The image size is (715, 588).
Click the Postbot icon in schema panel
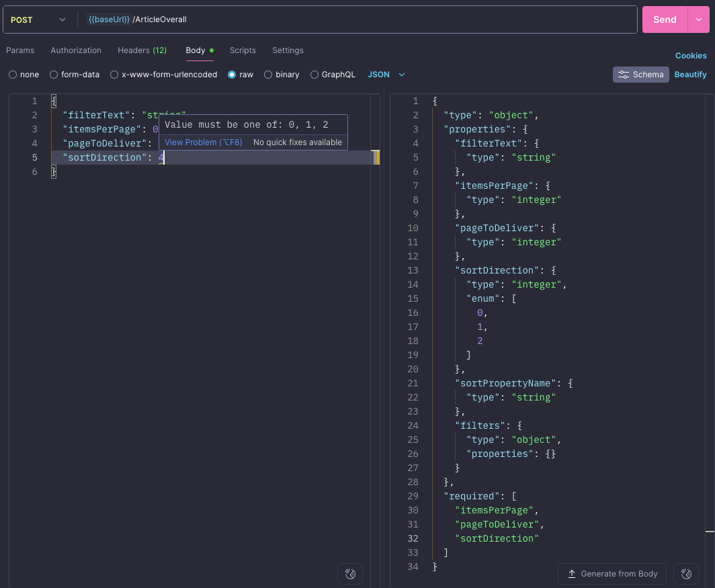[x=686, y=574]
